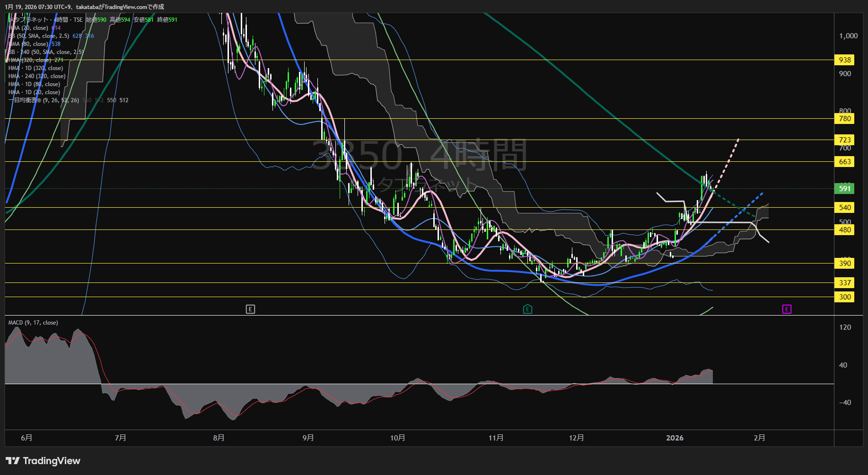Viewport: 868px width, 475px height.
Task: Select the yellow 938 price level label
Action: point(844,60)
